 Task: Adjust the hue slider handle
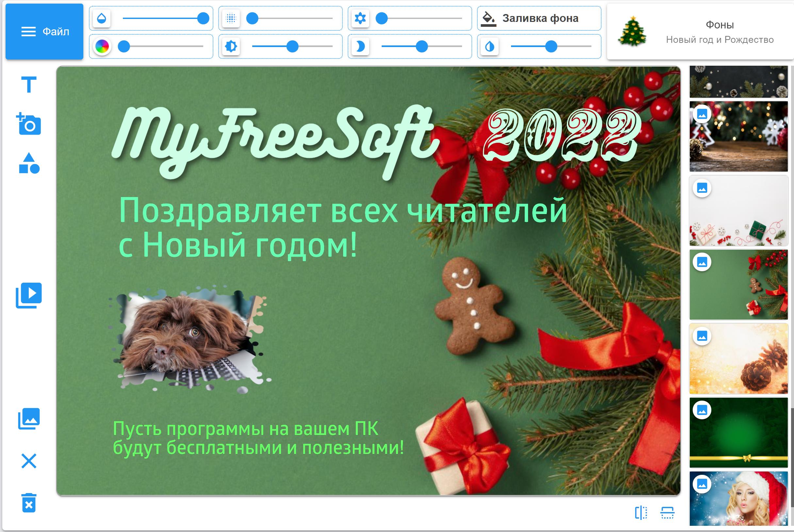124,46
